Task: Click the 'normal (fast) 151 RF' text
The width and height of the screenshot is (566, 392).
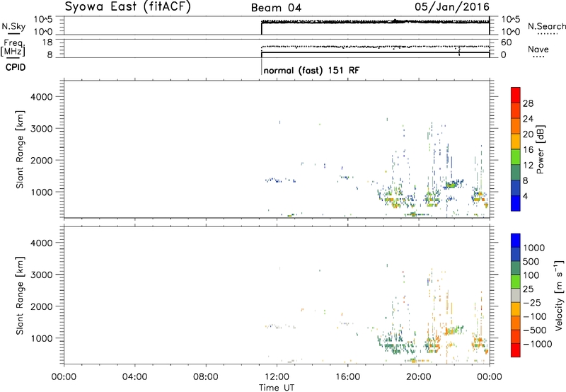Action: click(x=311, y=70)
